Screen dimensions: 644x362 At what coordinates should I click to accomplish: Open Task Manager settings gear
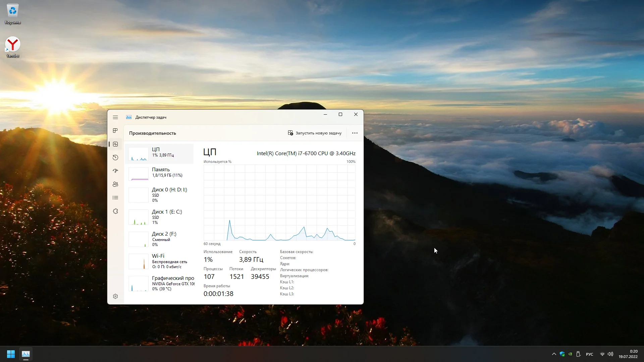(115, 296)
